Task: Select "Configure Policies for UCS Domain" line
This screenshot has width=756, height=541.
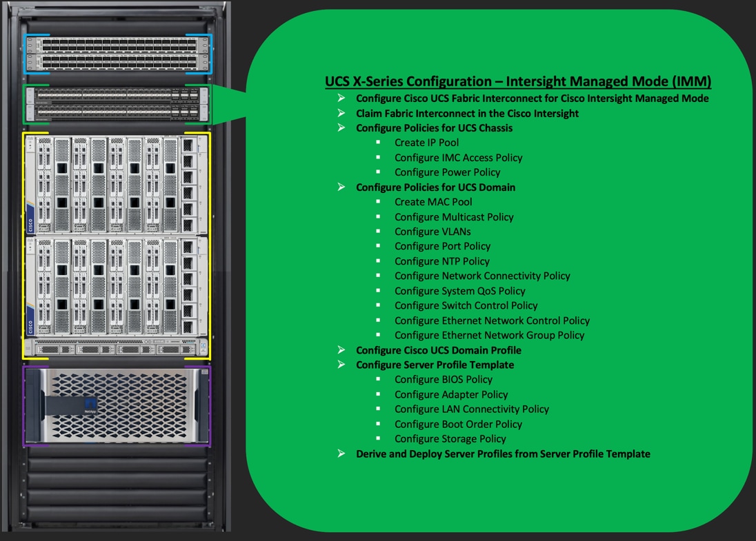Action: click(x=435, y=187)
